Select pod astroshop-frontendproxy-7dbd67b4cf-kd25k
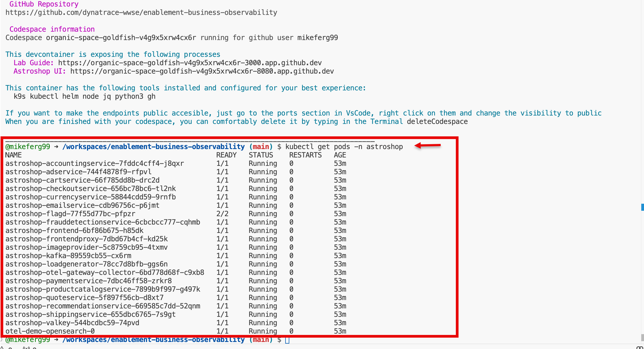The width and height of the screenshot is (644, 349). point(87,239)
